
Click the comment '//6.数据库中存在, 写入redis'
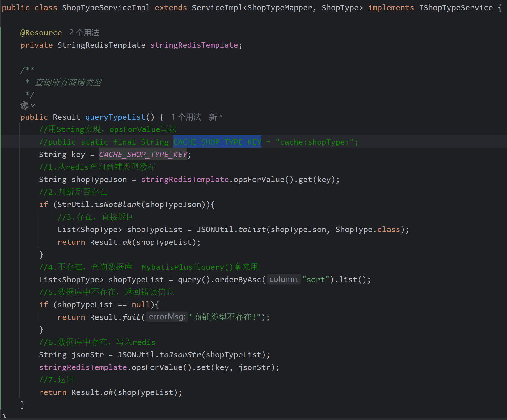(97, 342)
